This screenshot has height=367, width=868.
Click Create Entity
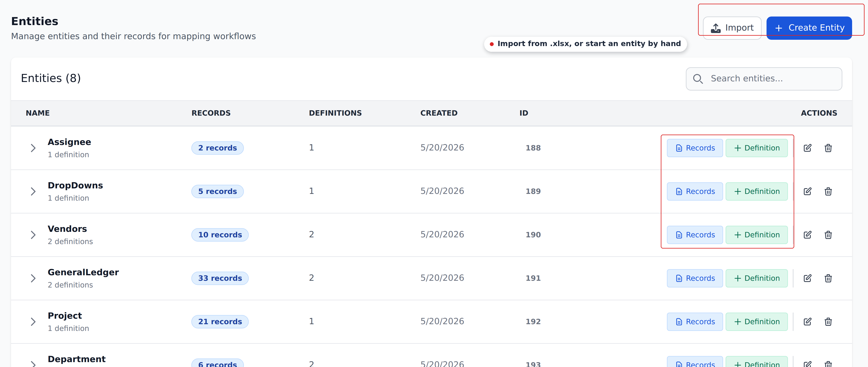[809, 28]
